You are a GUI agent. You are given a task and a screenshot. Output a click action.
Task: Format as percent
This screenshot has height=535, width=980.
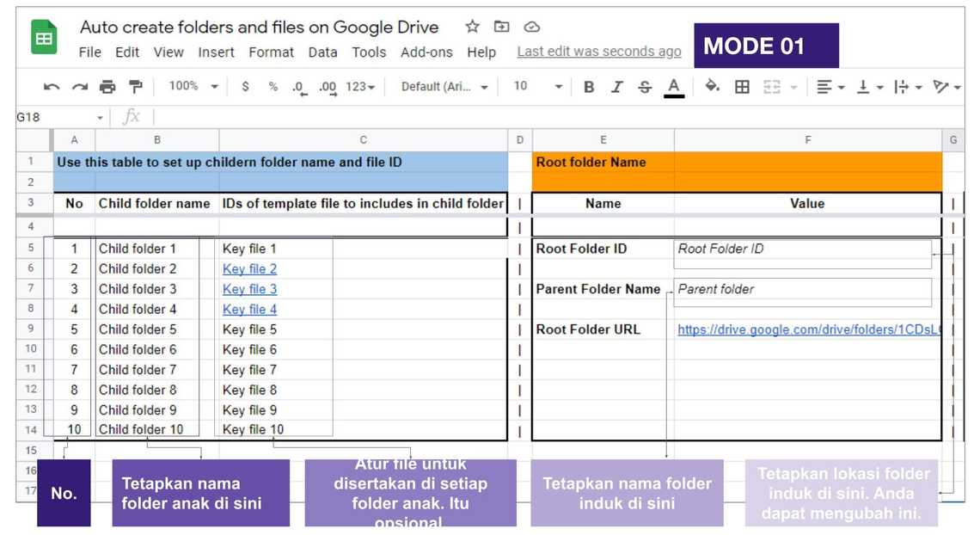pyautogui.click(x=273, y=86)
